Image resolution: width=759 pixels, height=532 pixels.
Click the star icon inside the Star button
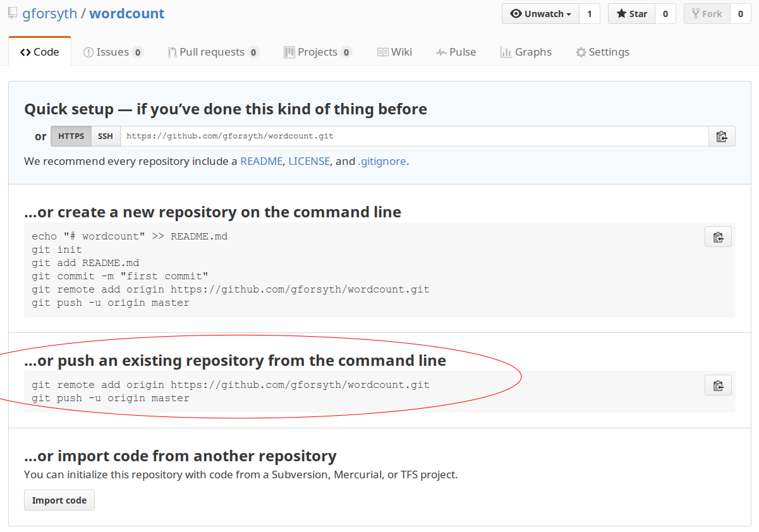coord(621,13)
